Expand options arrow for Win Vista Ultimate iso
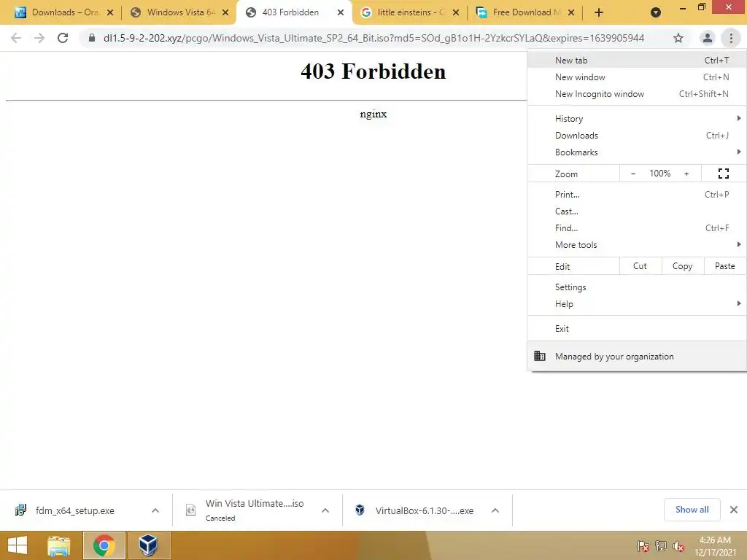 click(325, 510)
